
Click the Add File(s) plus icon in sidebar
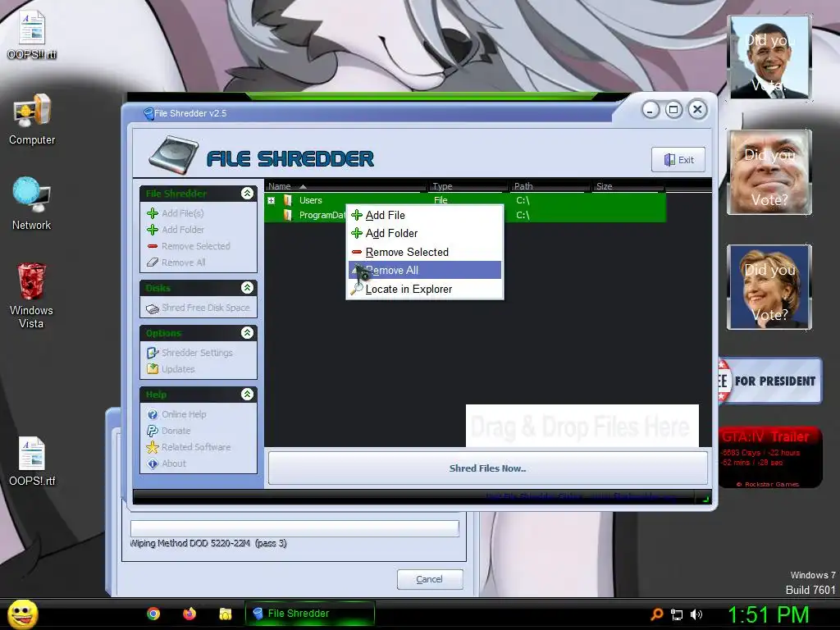[153, 213]
